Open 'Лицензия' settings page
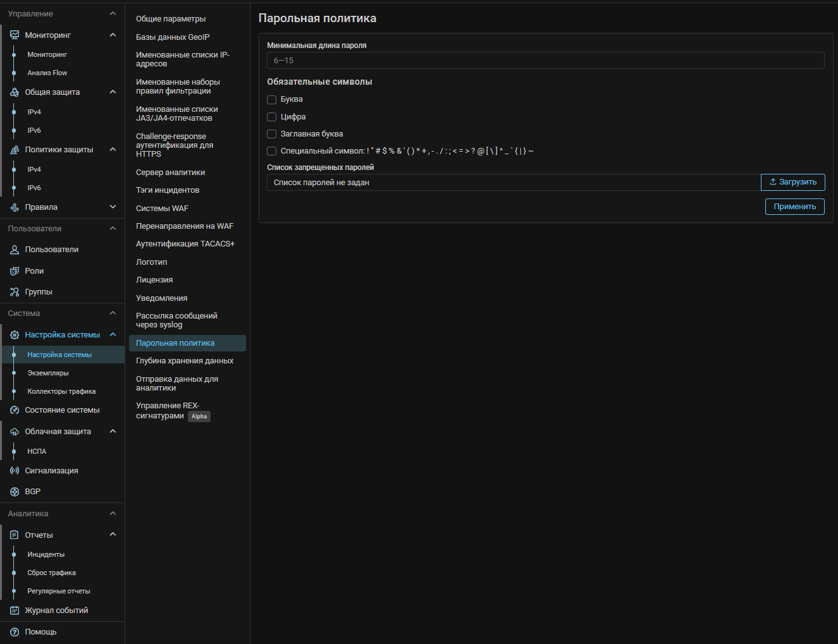838x644 pixels. click(154, 280)
